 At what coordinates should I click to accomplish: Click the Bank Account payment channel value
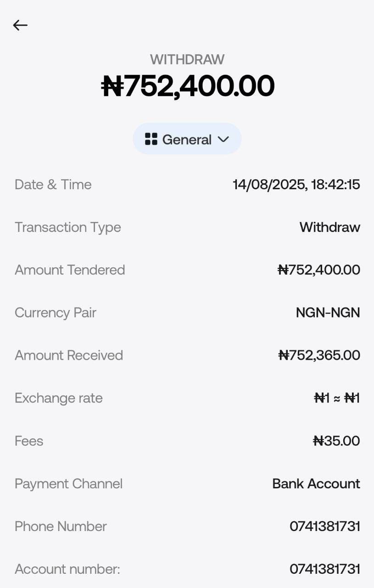(316, 484)
